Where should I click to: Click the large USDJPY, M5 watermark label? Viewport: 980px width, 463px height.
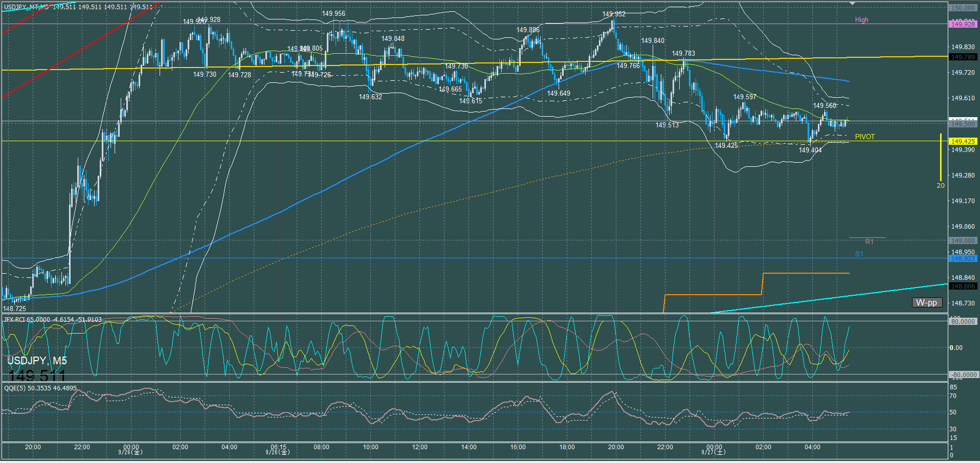point(37,361)
